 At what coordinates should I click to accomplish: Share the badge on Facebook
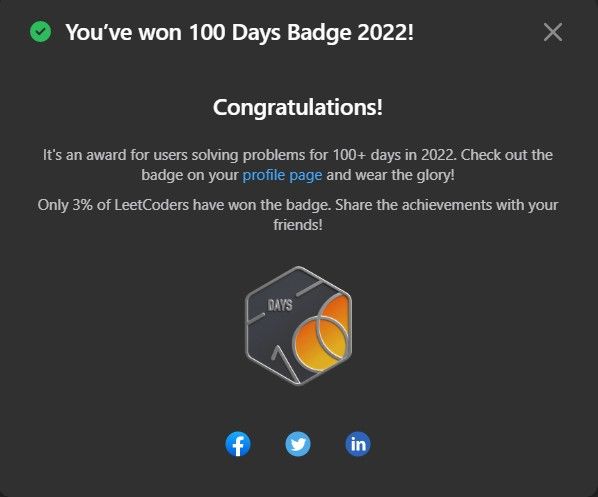point(238,444)
